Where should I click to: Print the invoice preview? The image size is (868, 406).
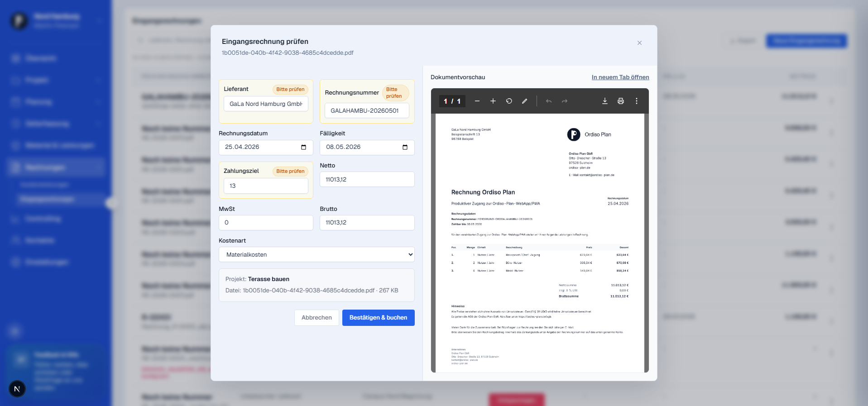(620, 101)
